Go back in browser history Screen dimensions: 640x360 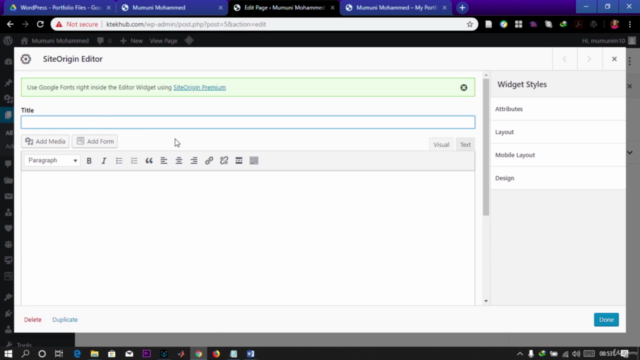10,24
